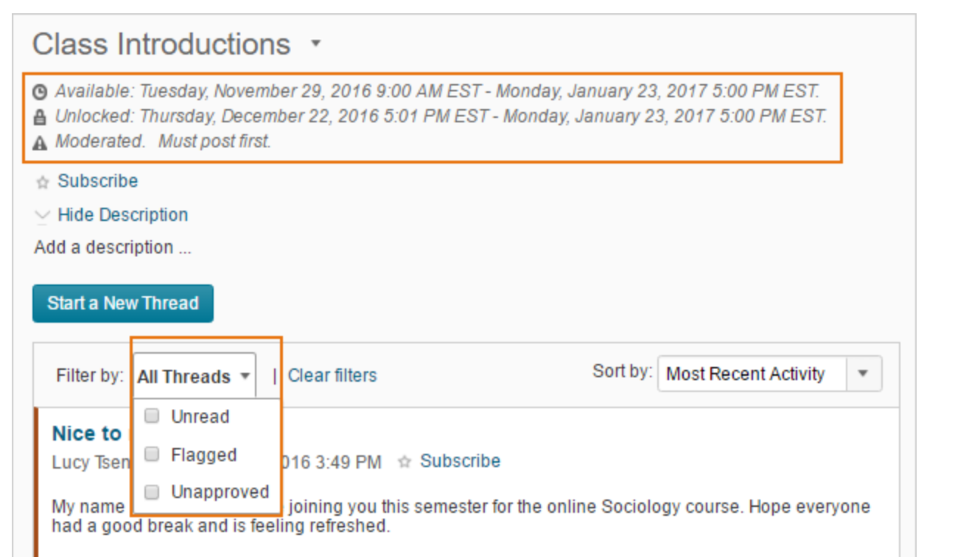Click the Hide Description link
Viewport: 980px width, 557px height.
pyautogui.click(x=122, y=215)
